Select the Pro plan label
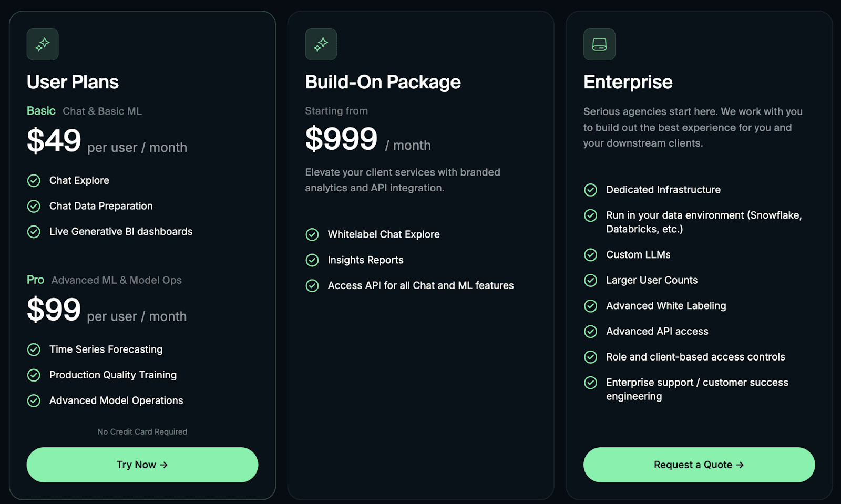841x504 pixels. click(x=35, y=280)
